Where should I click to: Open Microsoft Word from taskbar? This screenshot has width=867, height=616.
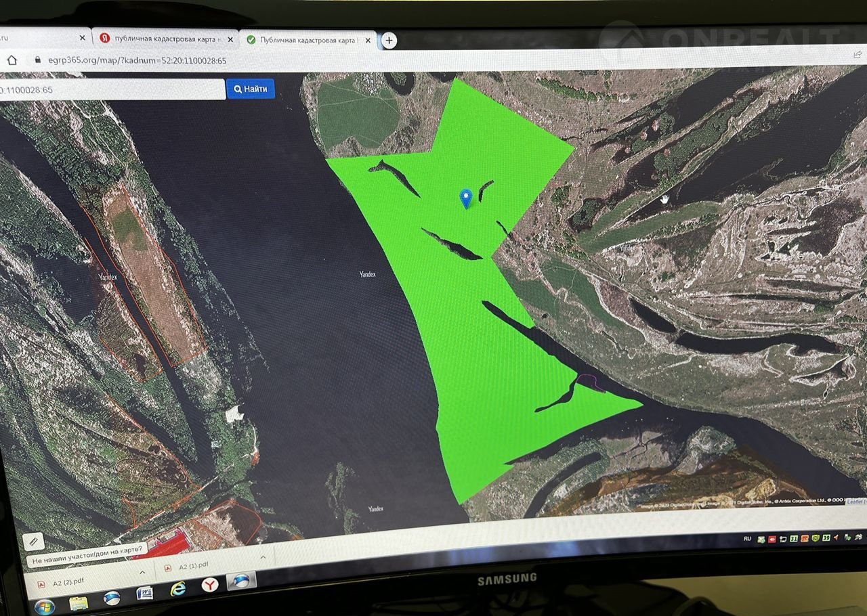pos(145,594)
